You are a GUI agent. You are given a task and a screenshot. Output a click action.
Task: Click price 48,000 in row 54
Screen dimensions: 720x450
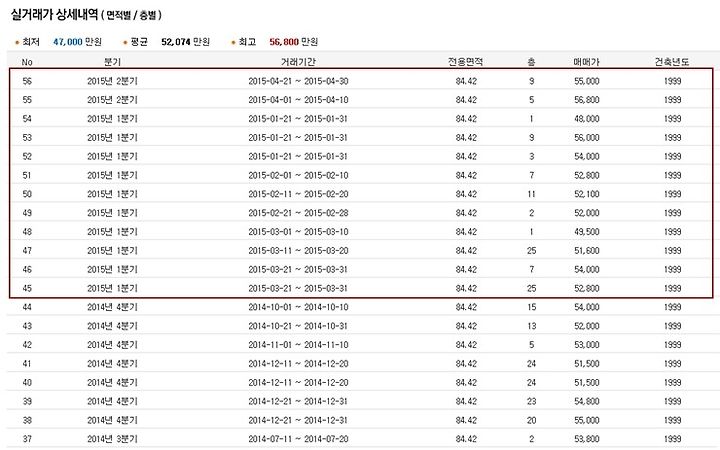click(586, 119)
